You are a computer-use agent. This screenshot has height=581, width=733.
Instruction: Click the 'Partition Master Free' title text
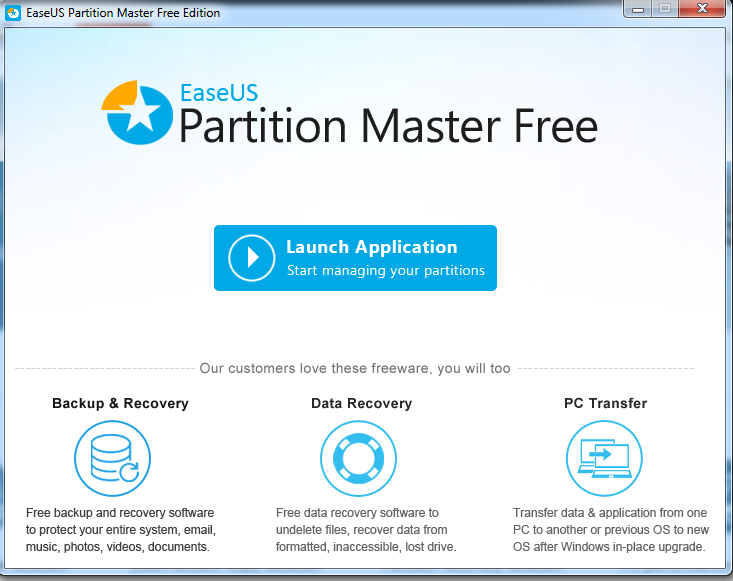tap(388, 126)
